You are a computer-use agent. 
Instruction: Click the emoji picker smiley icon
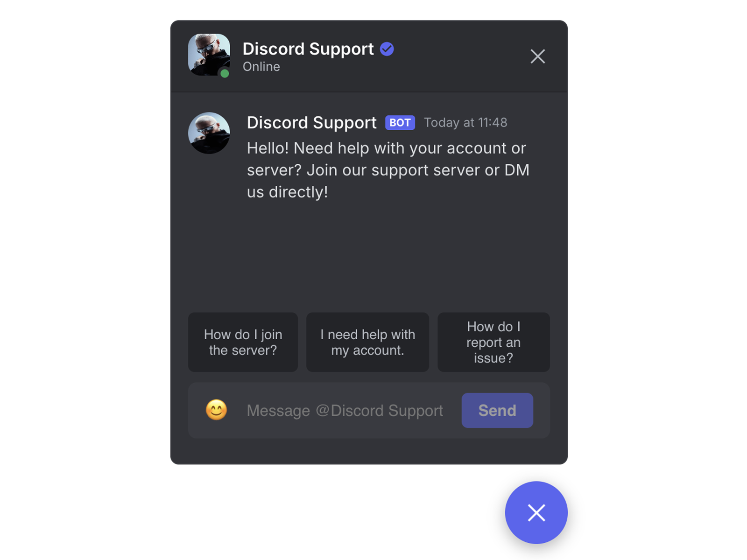coord(216,410)
